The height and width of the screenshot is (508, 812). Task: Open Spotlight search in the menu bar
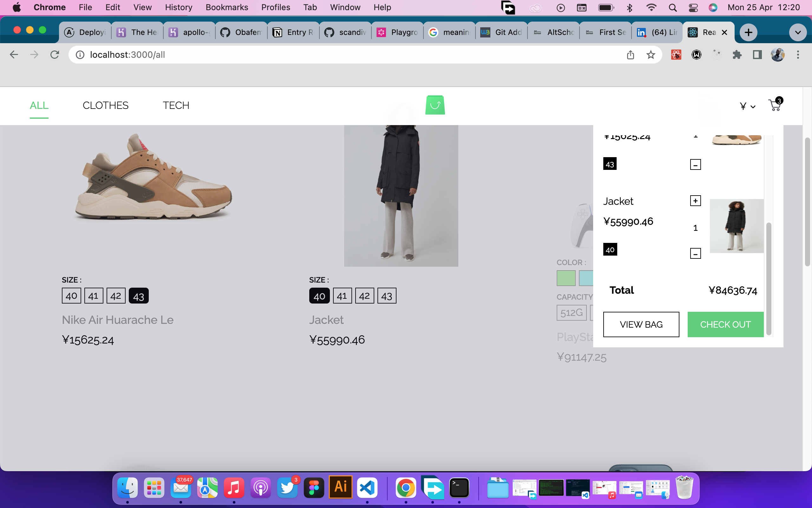[672, 7]
